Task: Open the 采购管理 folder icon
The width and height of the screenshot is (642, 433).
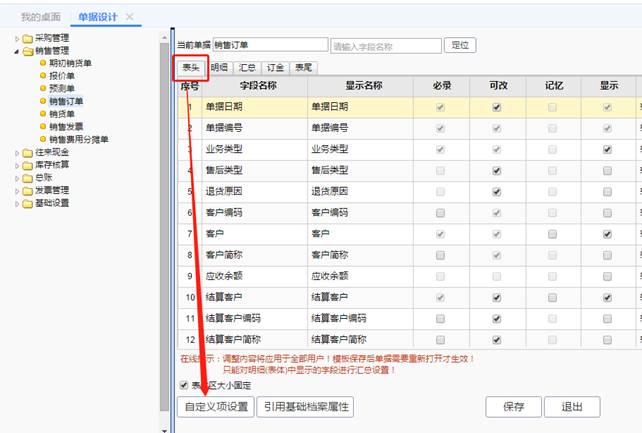Action: (x=28, y=39)
